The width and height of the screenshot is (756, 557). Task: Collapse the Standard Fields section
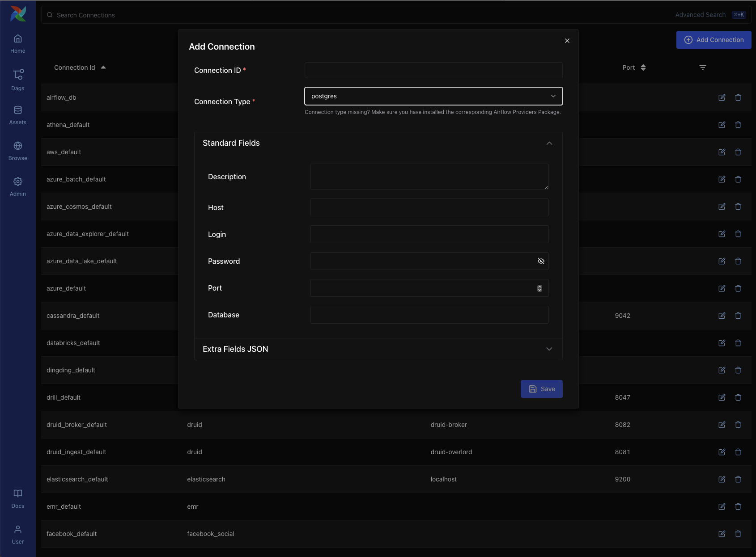(549, 143)
